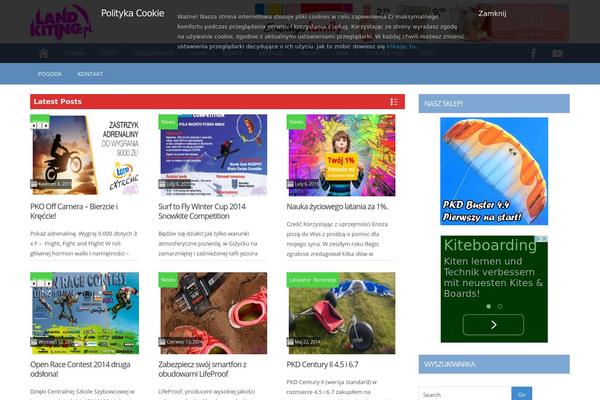Image resolution: width=600 pixels, height=400 pixels.
Task: Open Surf to Fly Winter Cup 2014 title
Action: pyautogui.click(x=202, y=211)
